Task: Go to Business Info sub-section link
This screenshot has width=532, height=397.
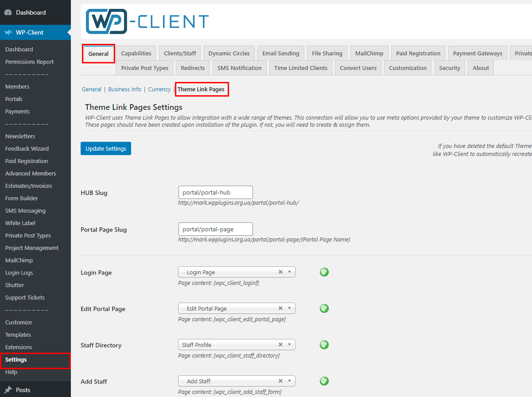Action: [125, 89]
